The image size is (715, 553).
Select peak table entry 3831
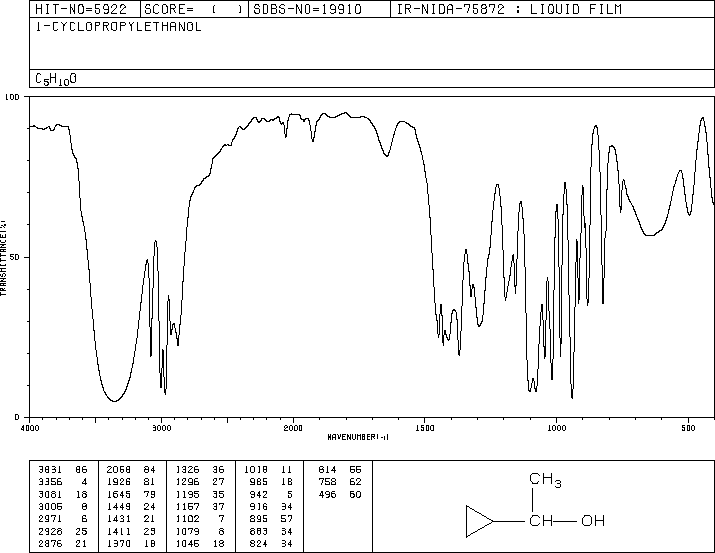click(63, 470)
